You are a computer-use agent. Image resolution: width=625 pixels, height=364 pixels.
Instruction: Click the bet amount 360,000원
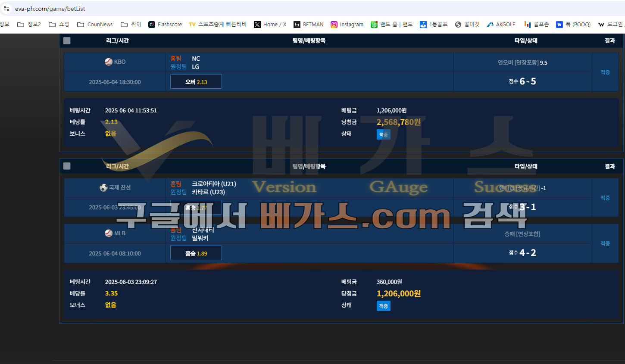tap(389, 282)
